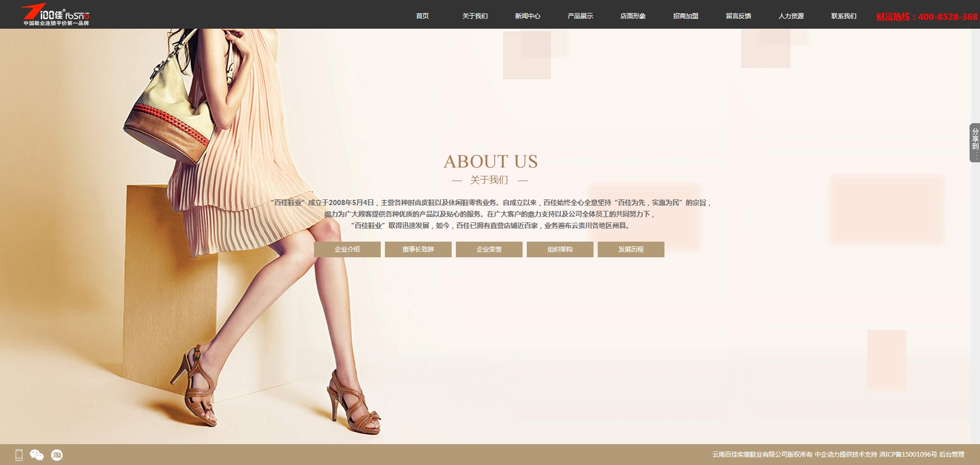Viewport: 980px width, 465px height.
Task: Open 招商加盟 navigation item
Action: [686, 16]
